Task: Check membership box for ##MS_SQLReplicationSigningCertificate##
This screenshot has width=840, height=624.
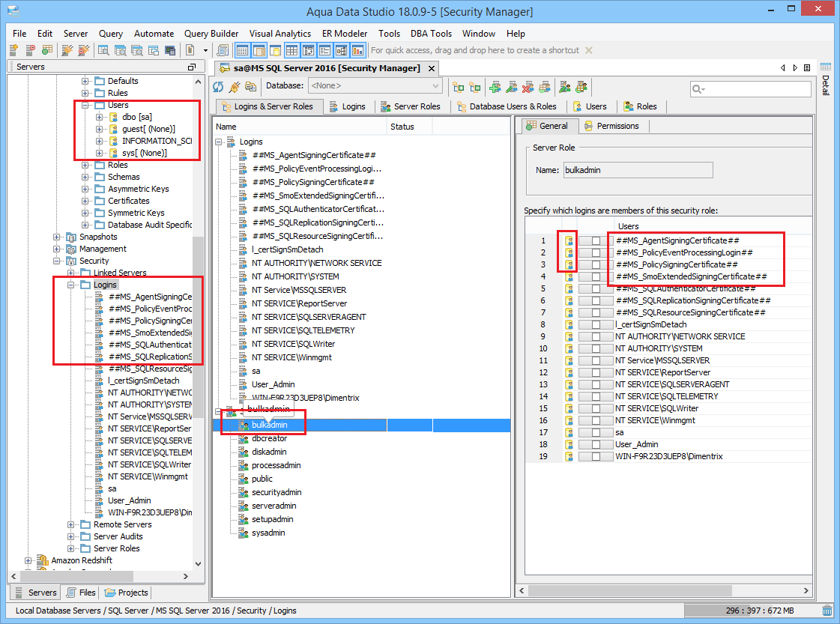Action: click(x=596, y=301)
